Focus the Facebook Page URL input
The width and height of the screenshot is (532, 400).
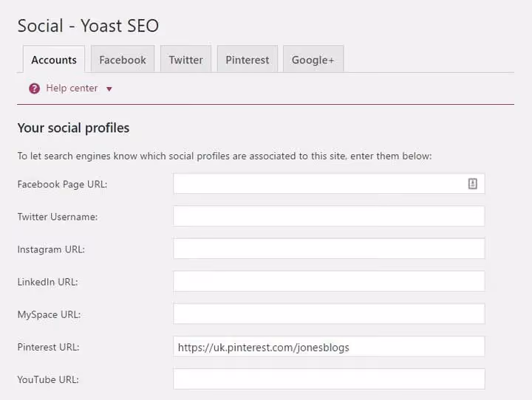329,184
